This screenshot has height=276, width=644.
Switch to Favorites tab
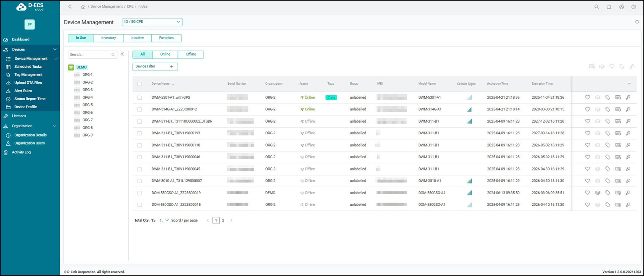coord(166,38)
